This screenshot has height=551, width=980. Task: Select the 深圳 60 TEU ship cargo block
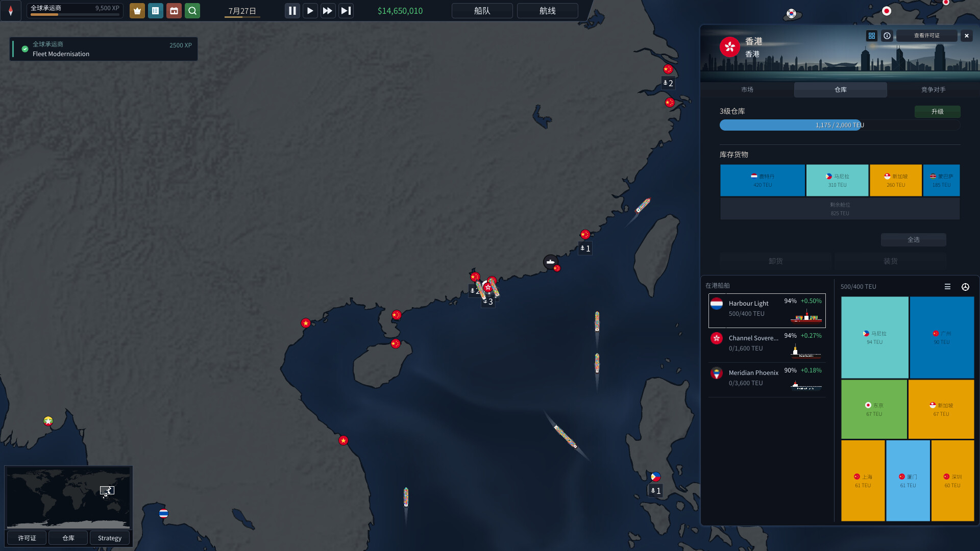click(952, 481)
